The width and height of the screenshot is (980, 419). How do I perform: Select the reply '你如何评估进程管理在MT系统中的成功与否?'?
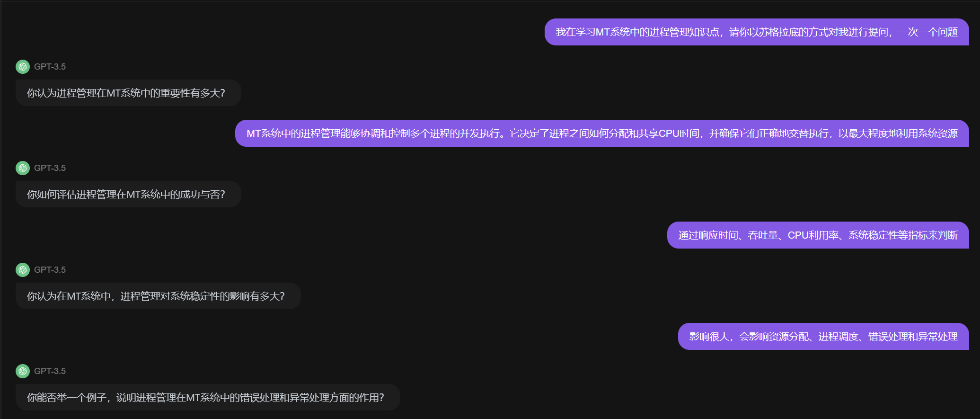[x=128, y=194]
